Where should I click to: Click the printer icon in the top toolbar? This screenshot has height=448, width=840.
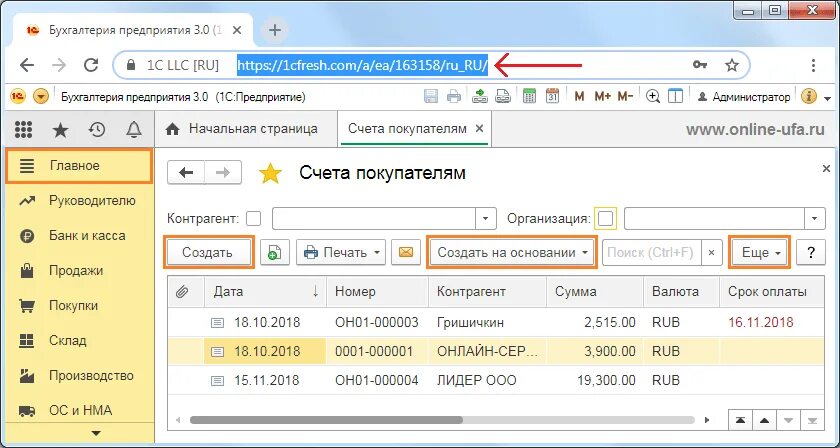[454, 96]
